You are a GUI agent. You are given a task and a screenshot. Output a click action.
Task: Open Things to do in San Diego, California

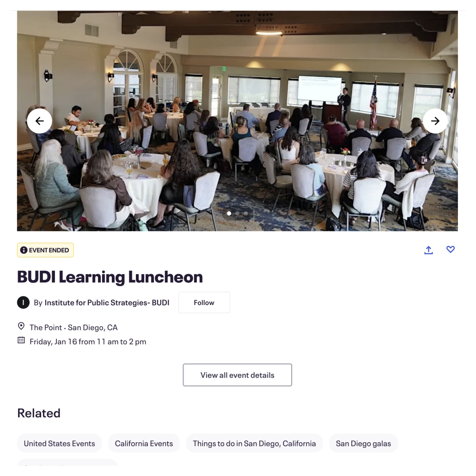pos(254,443)
